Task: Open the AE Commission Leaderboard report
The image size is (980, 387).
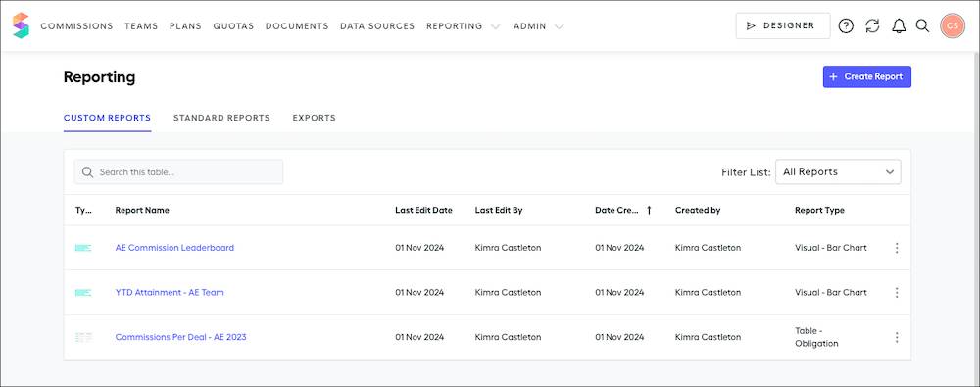Action: pyautogui.click(x=175, y=248)
